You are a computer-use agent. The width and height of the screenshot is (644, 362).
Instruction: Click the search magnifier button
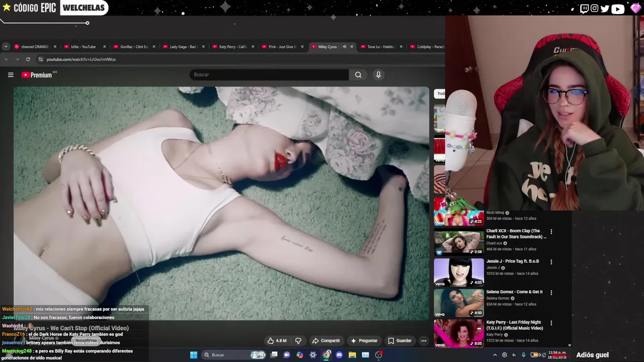click(358, 75)
